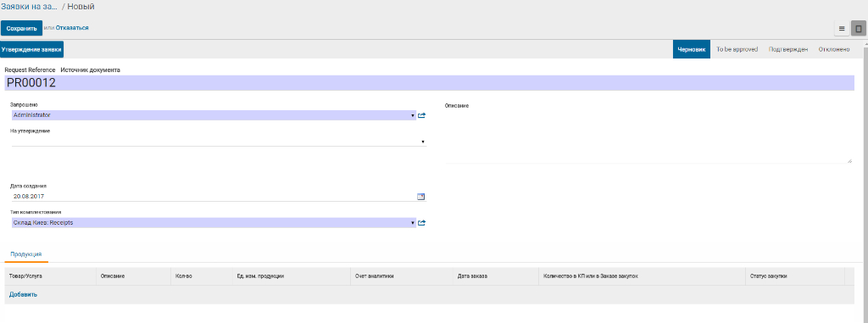Expand the На утверждение dropdown

[x=423, y=142]
